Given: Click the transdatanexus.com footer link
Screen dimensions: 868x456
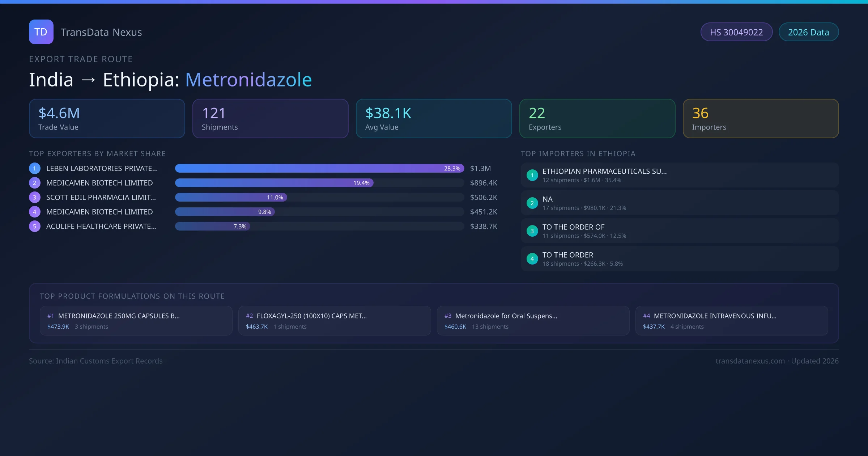Looking at the screenshot, I should click(x=750, y=361).
